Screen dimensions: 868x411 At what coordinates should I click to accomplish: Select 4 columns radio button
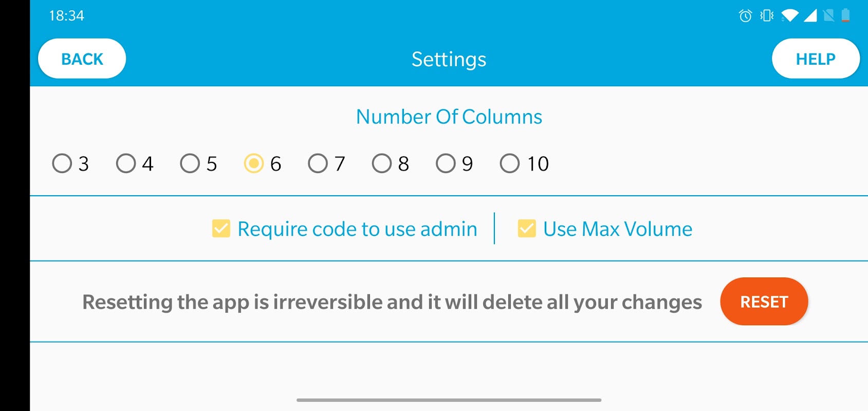click(x=126, y=163)
